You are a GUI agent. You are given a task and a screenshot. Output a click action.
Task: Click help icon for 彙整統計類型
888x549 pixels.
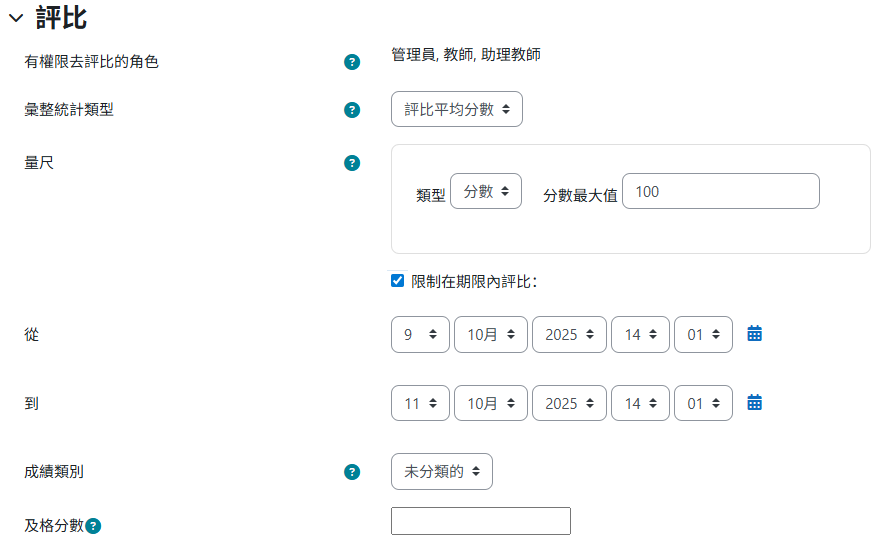[352, 110]
